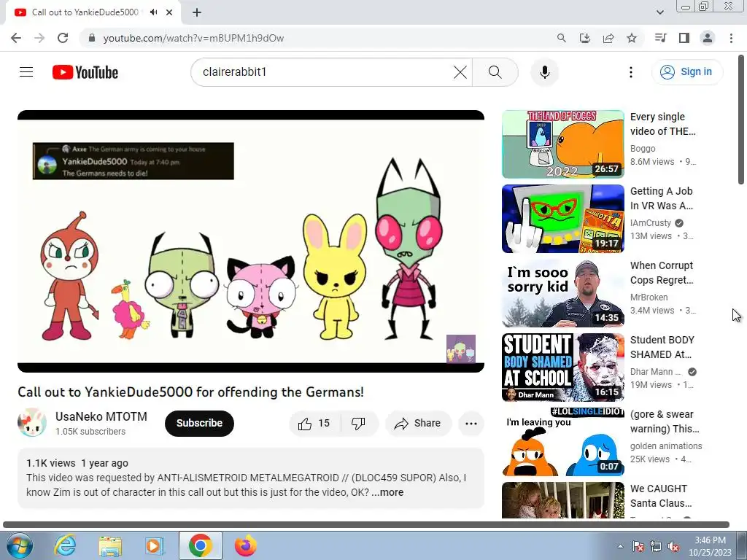
Task: Open gore & swear warning video title
Action: click(665, 421)
